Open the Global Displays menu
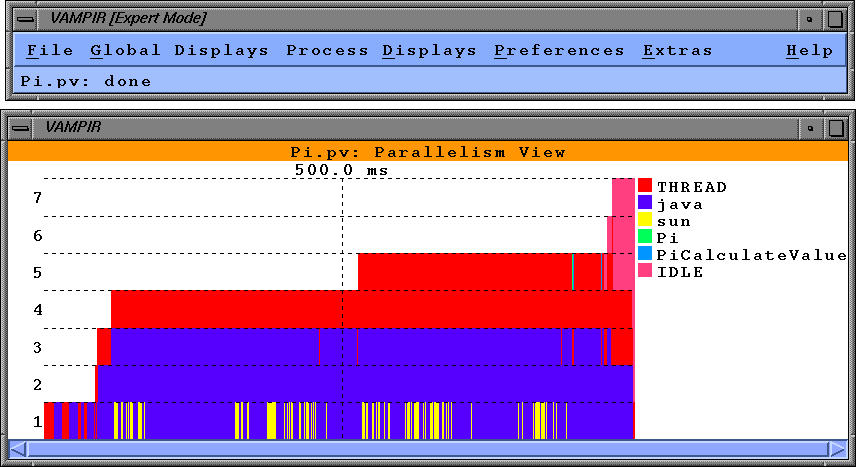Image resolution: width=856 pixels, height=467 pixels. 180,51
